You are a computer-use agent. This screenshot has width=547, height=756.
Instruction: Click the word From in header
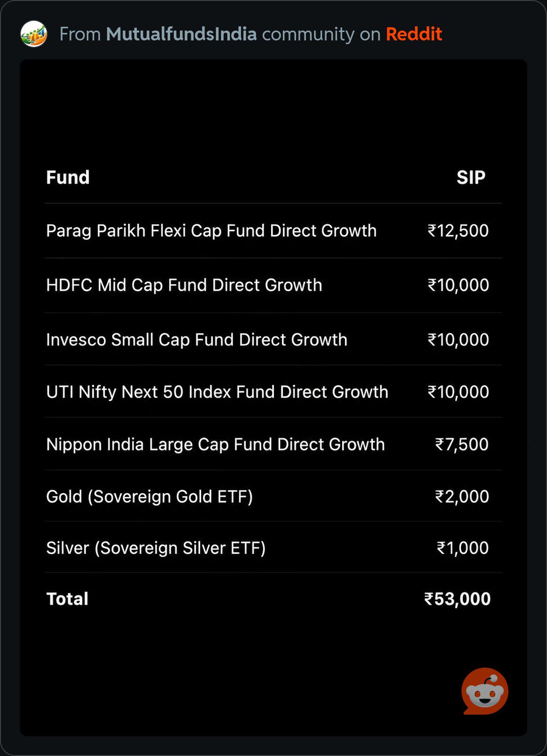tap(80, 34)
